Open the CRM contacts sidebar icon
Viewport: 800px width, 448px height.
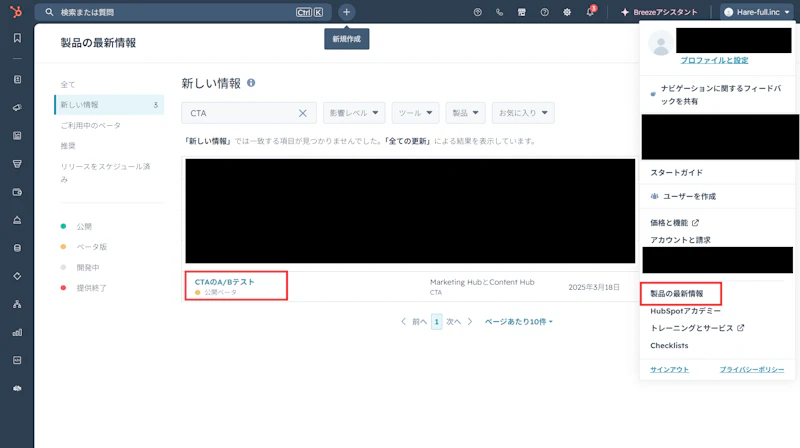(17, 80)
